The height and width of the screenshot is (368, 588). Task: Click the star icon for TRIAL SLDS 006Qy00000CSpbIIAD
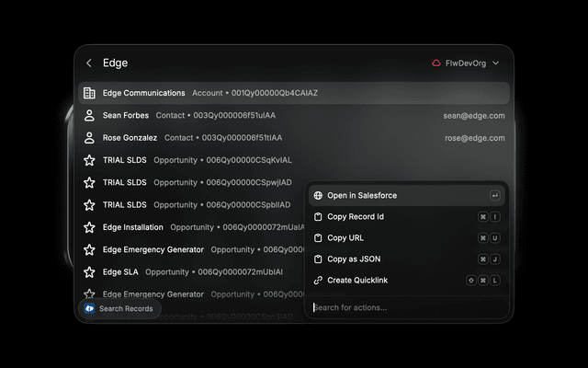tap(89, 205)
